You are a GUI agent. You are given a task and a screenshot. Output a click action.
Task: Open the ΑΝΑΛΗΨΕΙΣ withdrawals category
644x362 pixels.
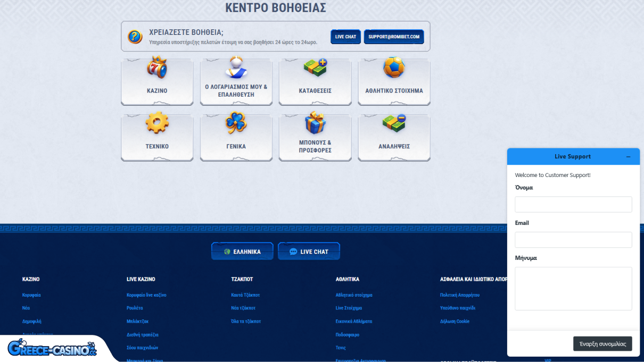[x=394, y=137]
